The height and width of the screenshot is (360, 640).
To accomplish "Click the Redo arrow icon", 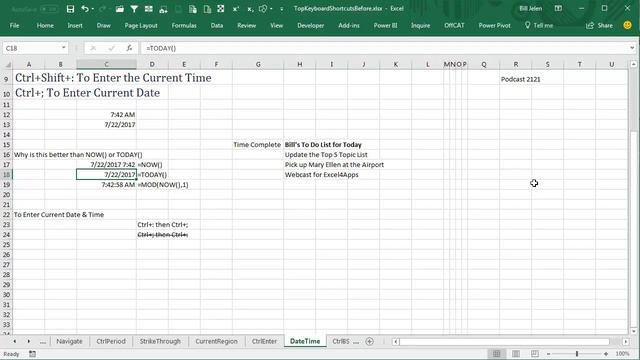I will click(x=102, y=9).
